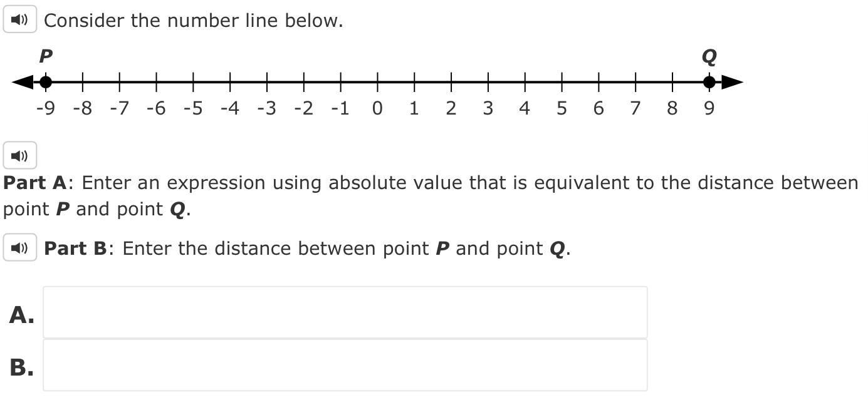Play audio icon beside Part B
This screenshot has width=868, height=400.
(20, 248)
